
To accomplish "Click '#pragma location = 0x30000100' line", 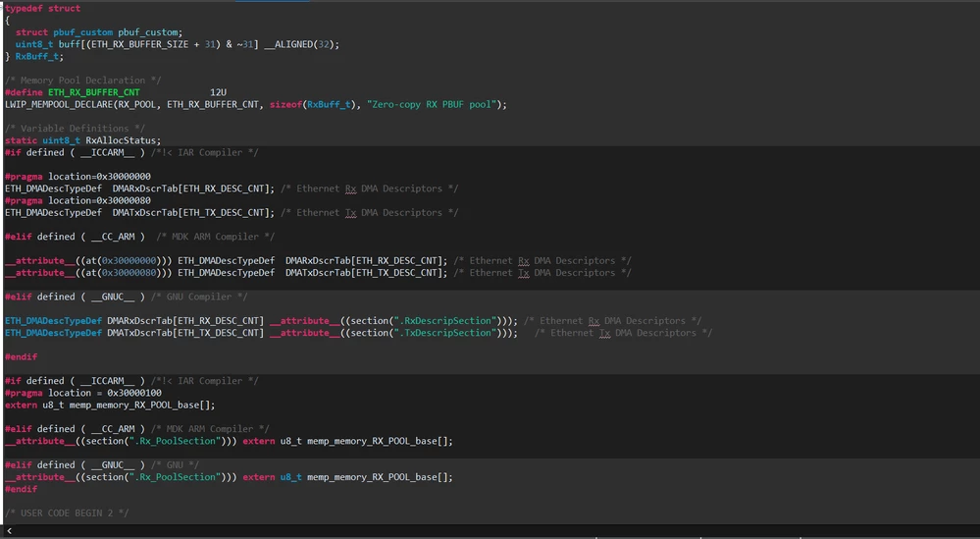I will point(83,393).
